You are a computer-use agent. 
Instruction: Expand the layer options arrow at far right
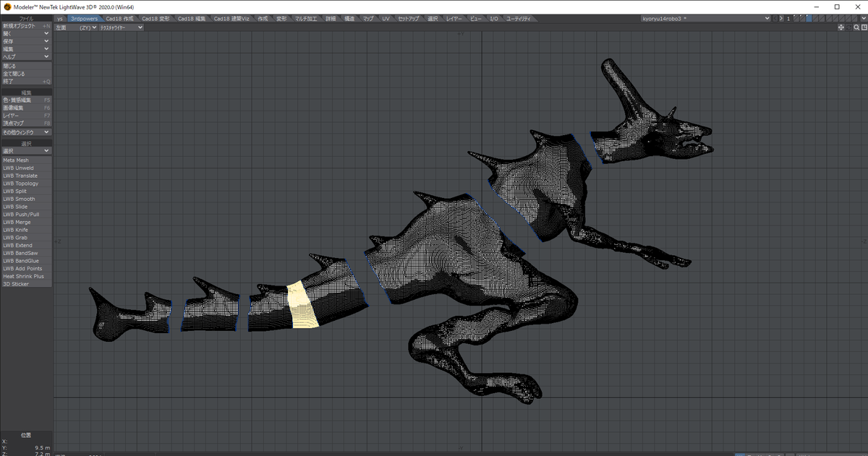[864, 18]
